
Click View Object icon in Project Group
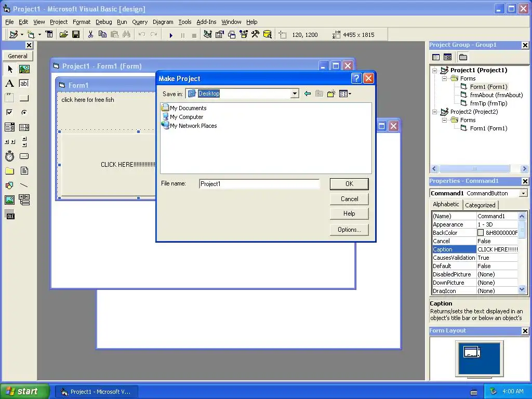pyautogui.click(x=447, y=57)
